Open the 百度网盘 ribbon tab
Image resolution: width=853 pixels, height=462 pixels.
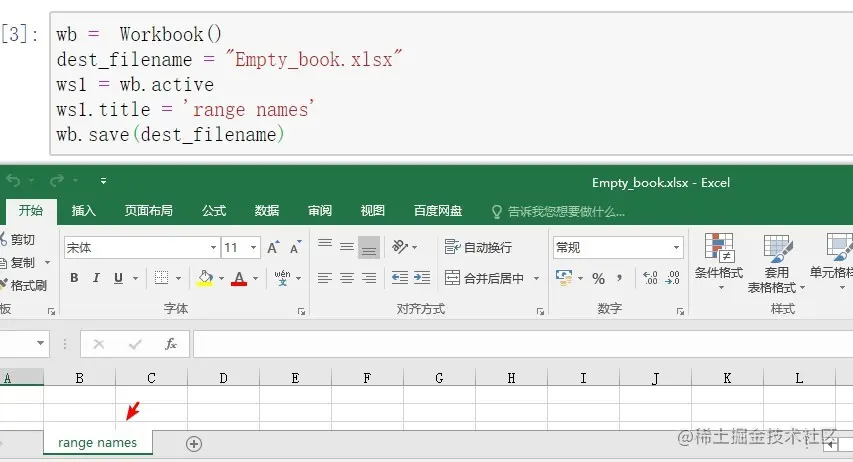[438, 211]
